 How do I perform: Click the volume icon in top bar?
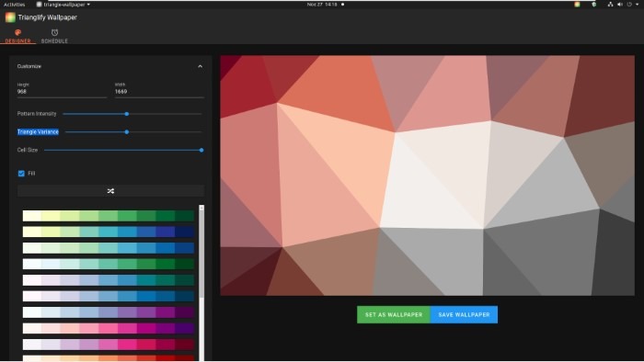pyautogui.click(x=620, y=4)
